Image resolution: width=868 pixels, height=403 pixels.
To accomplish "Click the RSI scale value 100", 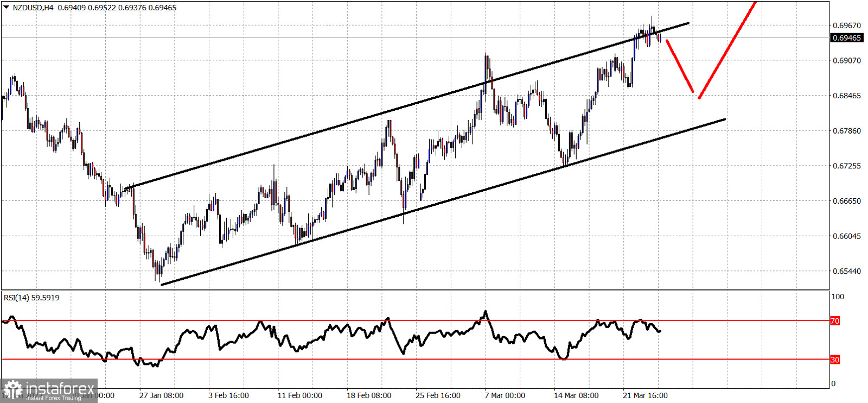I will click(838, 297).
